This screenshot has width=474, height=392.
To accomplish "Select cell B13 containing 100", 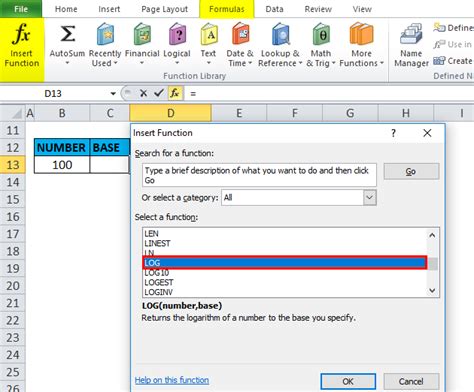I will coord(62,165).
